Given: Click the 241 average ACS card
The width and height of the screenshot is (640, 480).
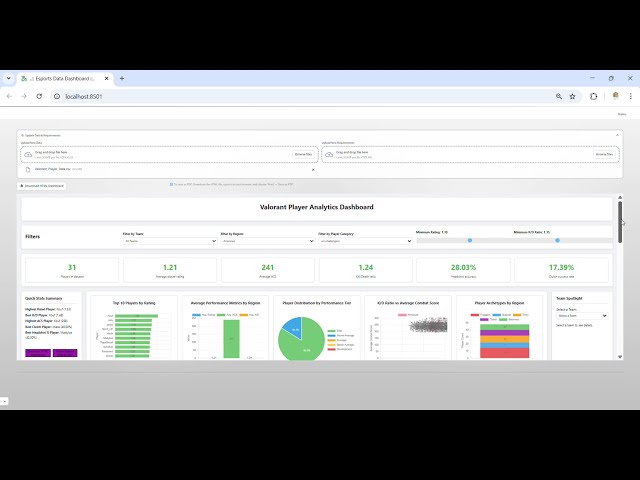Looking at the screenshot, I should click(x=268, y=270).
